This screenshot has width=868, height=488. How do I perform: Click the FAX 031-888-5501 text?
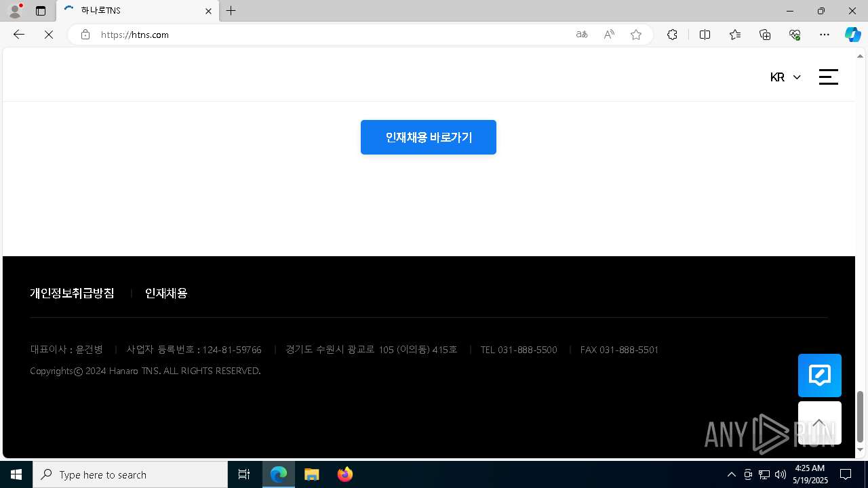pos(619,350)
